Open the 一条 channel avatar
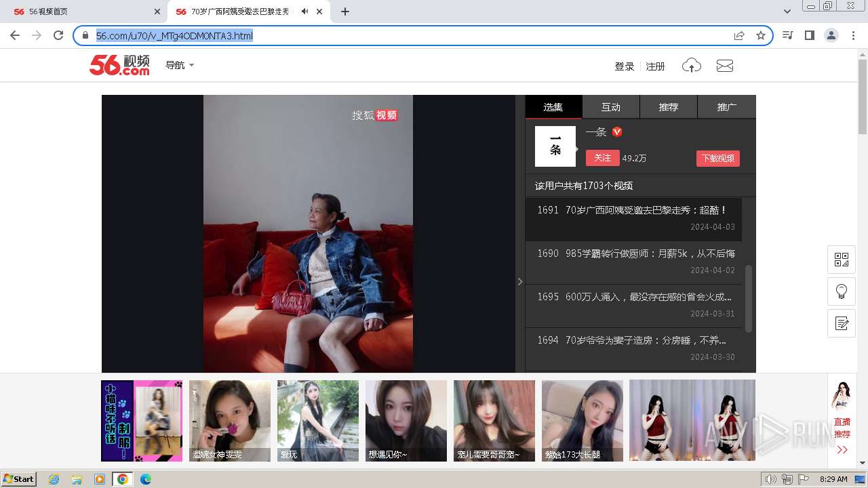868x488 pixels. [x=555, y=146]
